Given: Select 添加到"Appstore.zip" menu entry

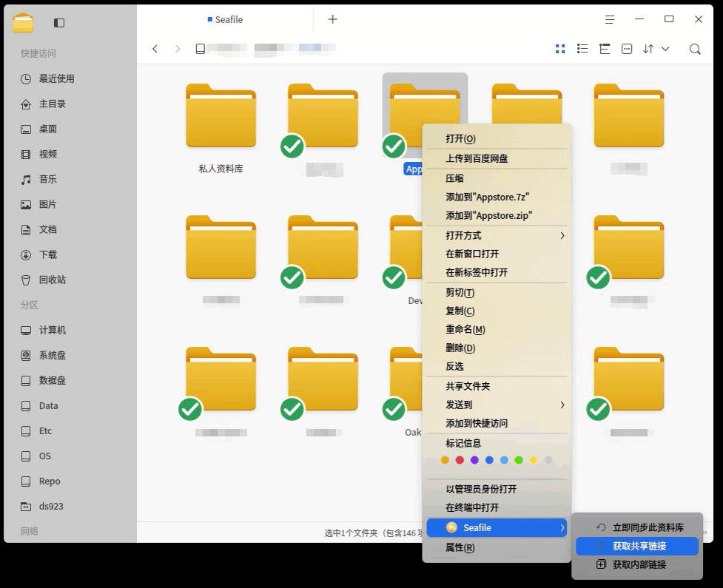Looking at the screenshot, I should tap(497, 216).
